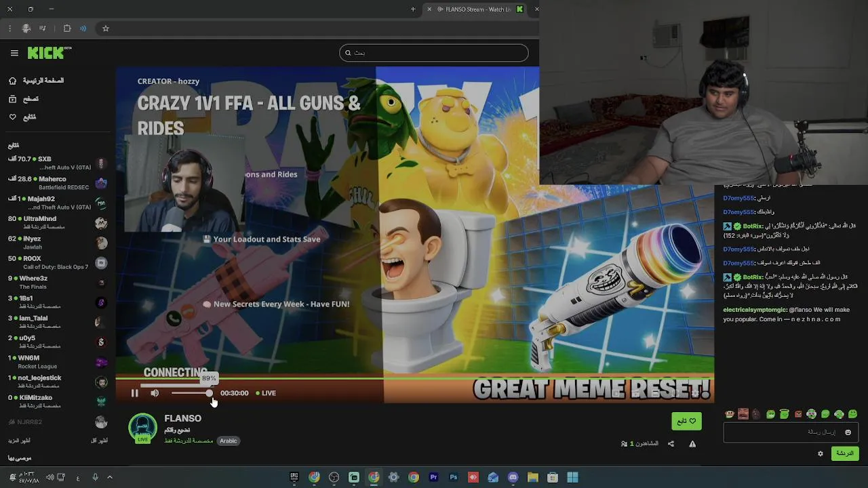The image size is (868, 488).
Task: Open the iam_Talal channel in the sidebar
Action: click(x=58, y=322)
